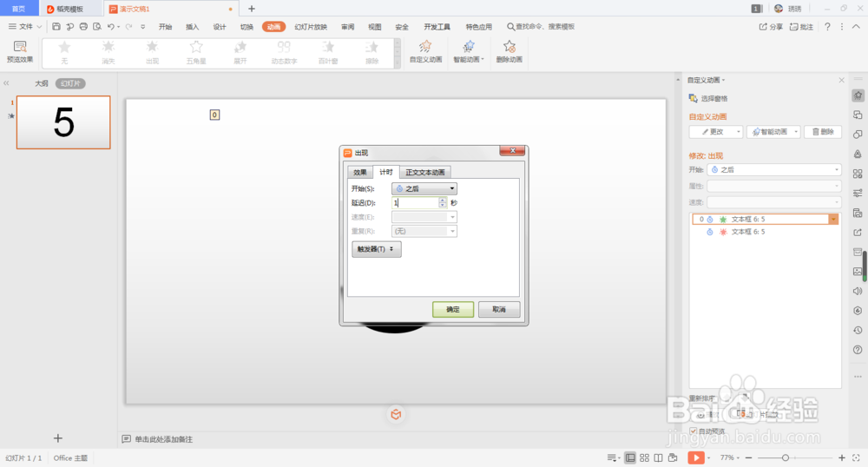This screenshot has height=467, width=868.
Task: Open 开始 dropdown in custom animation pane
Action: pos(774,170)
